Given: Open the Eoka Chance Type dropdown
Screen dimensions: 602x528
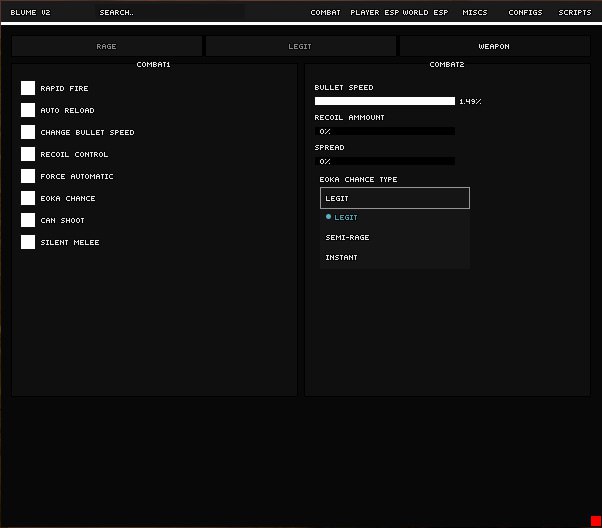Looking at the screenshot, I should click(394, 198).
